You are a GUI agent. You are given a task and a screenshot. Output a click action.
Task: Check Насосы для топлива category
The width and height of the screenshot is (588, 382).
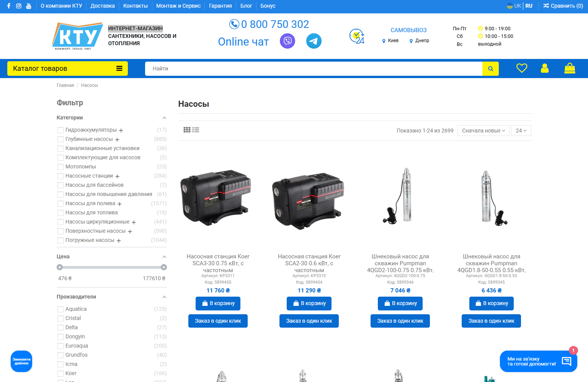[60, 213]
